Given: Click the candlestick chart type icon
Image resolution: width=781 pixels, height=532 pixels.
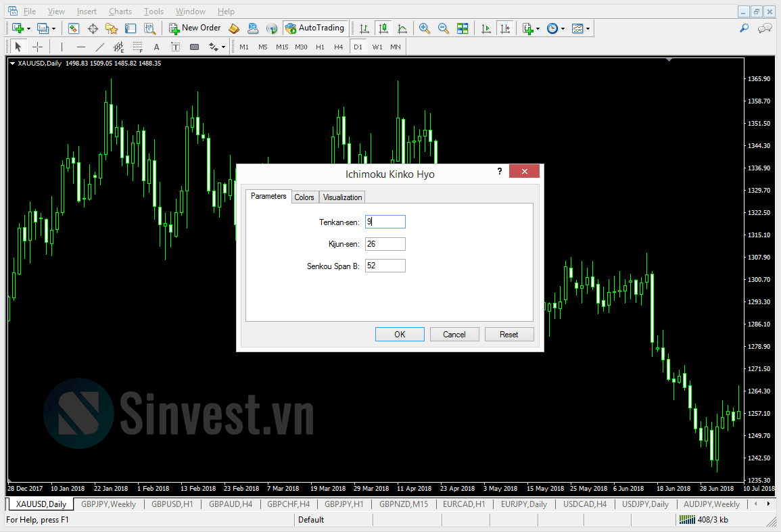Looking at the screenshot, I should (x=383, y=28).
